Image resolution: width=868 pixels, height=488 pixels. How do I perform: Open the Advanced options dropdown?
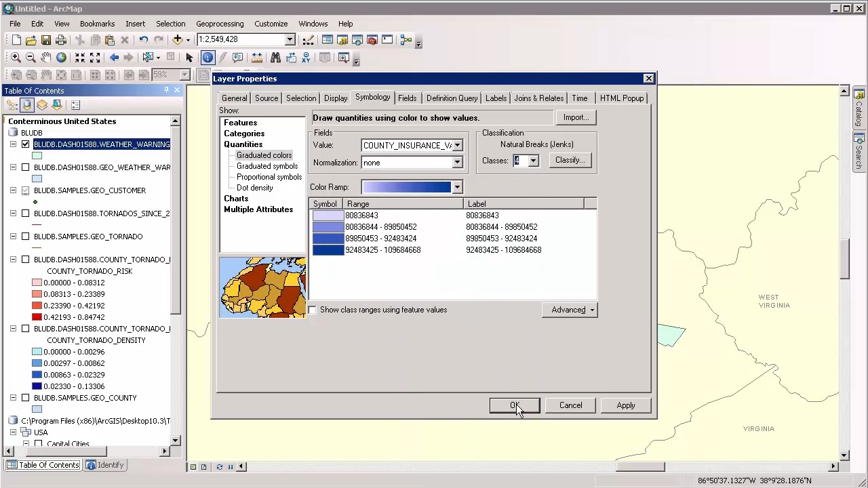pyautogui.click(x=570, y=310)
